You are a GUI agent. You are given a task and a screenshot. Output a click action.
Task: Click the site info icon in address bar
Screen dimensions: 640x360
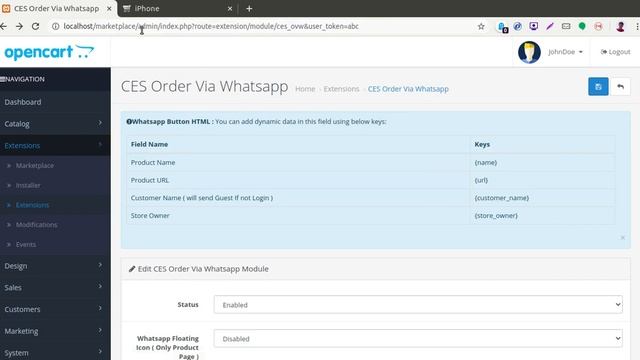(55, 26)
